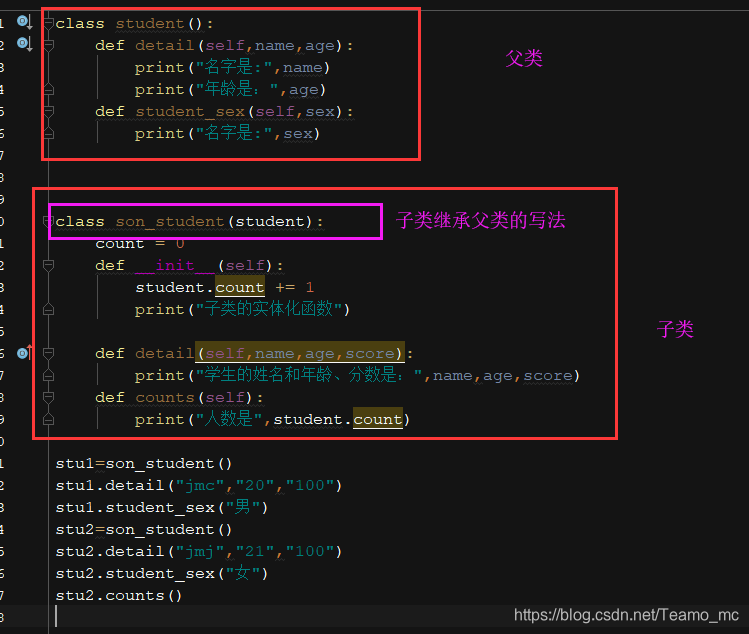Click the line 'stu1=son_student()'
The height and width of the screenshot is (634, 749).
(144, 463)
